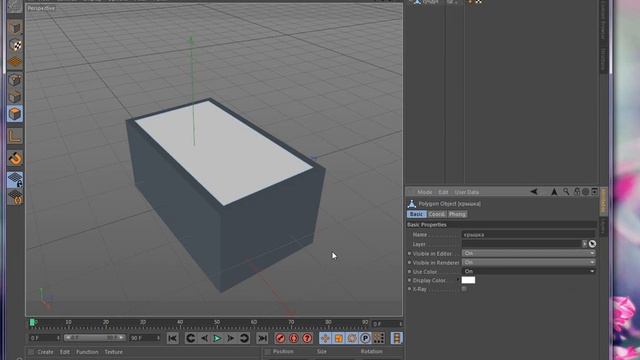Screen dimensions: 640x360
Task: Click attribute manager back arrow
Action: [534, 191]
